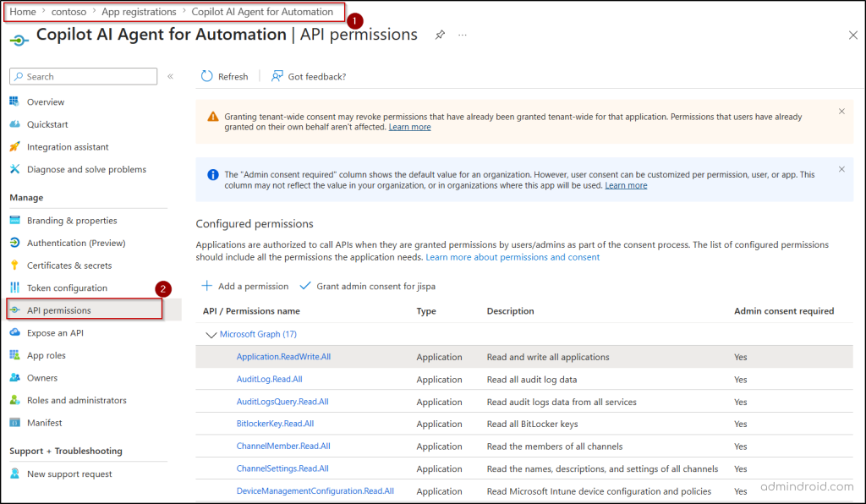
Task: Click the Roles and administrators icon
Action: (x=14, y=400)
